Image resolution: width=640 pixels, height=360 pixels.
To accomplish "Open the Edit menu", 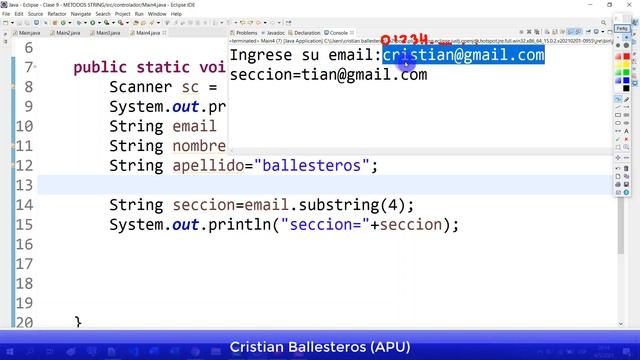I will [x=19, y=14].
